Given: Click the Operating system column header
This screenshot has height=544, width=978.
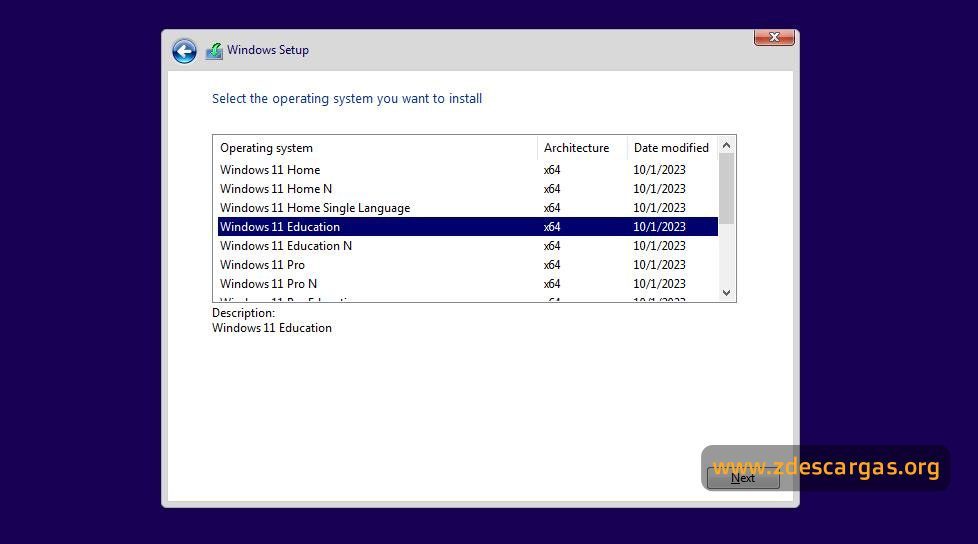Looking at the screenshot, I should (375, 148).
